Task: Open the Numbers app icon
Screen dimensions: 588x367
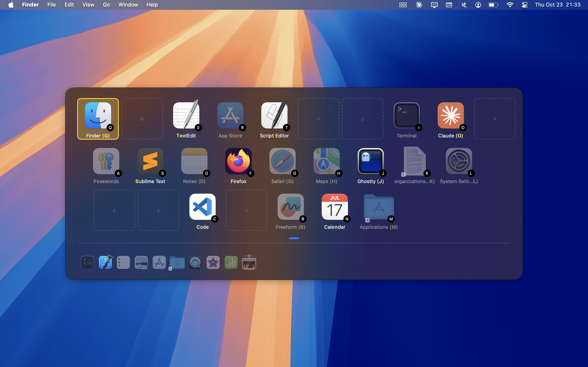Action: click(x=231, y=262)
